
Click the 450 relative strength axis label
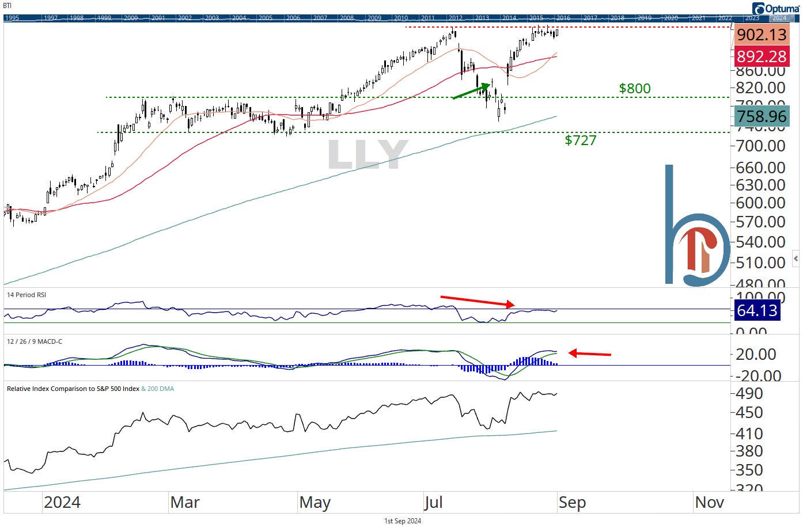(749, 412)
